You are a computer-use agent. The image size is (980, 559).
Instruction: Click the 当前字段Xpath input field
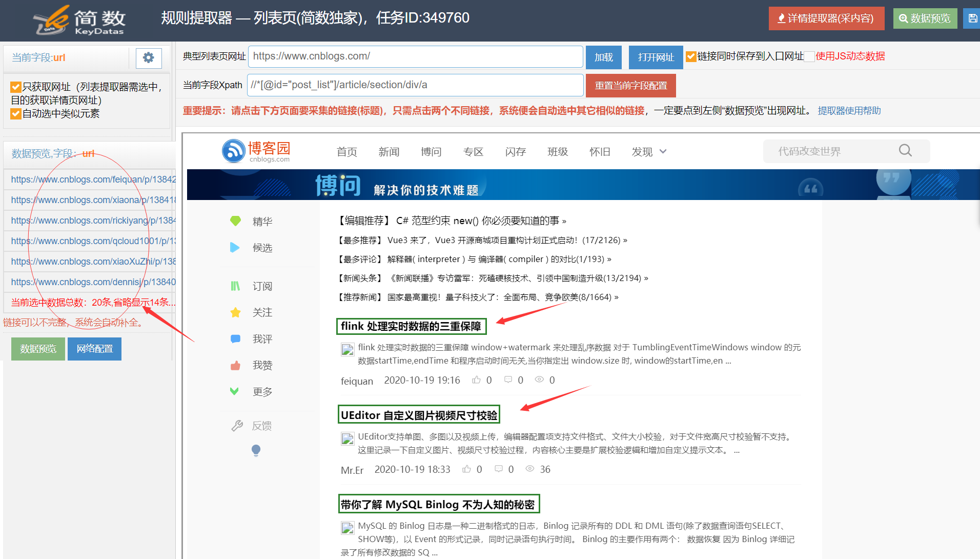click(x=415, y=85)
